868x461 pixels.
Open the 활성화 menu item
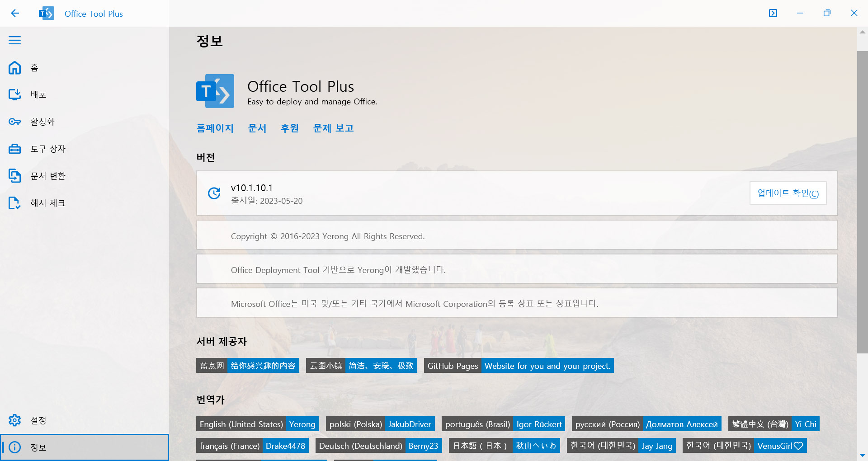click(85, 122)
